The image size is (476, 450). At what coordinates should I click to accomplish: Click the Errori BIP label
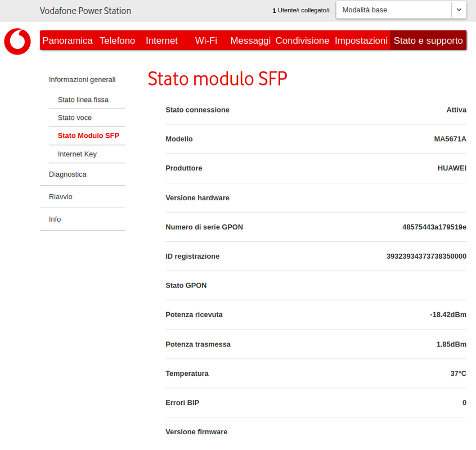pos(182,403)
